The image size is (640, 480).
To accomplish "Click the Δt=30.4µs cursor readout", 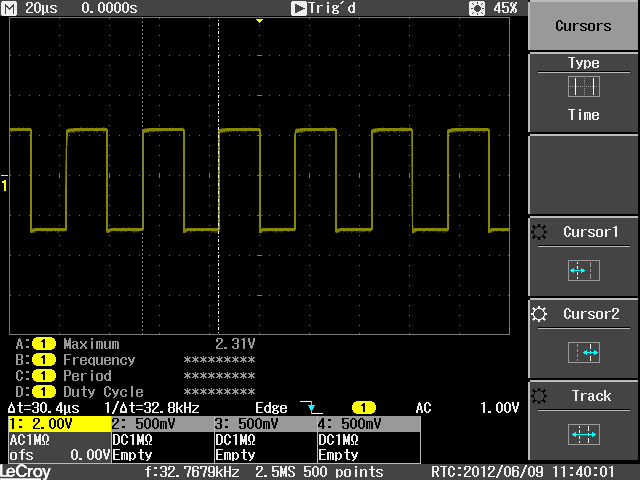I will click(44, 408).
